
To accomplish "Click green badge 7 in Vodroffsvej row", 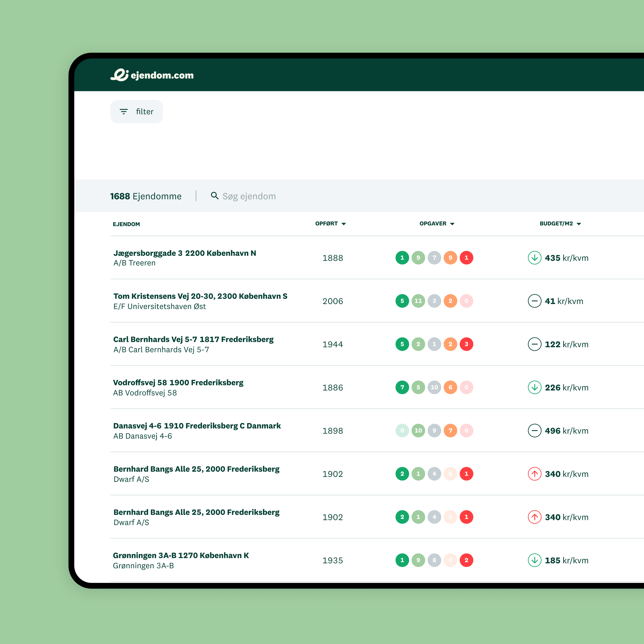I will point(402,387).
